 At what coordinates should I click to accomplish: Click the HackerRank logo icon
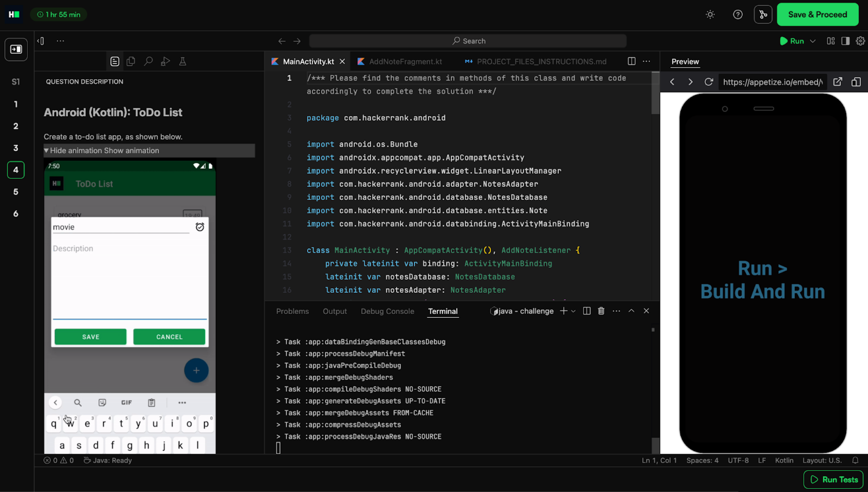pos(14,15)
